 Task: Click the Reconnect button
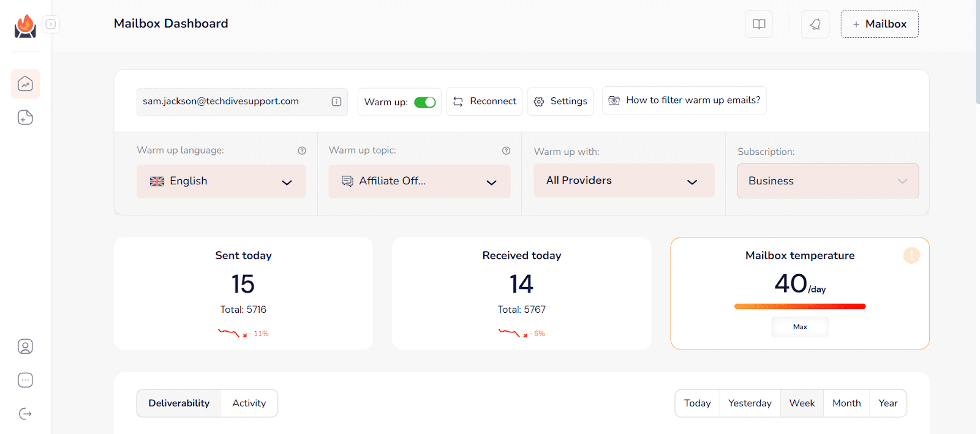484,102
